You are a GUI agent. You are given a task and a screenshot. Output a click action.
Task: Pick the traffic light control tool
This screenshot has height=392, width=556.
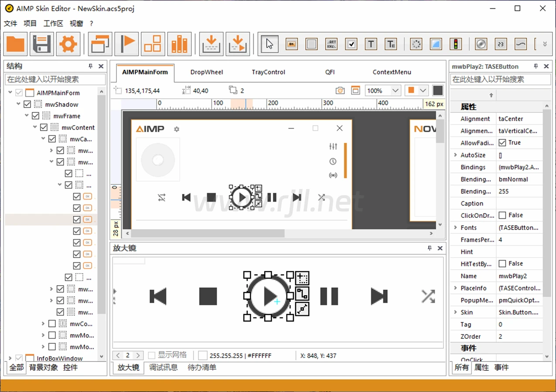pos(456,44)
